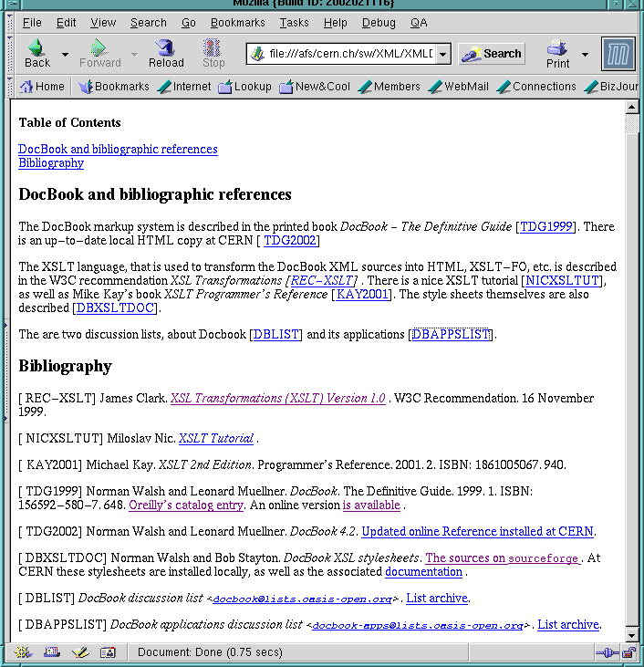Open the QA menu
The image size is (644, 667).
[419, 23]
